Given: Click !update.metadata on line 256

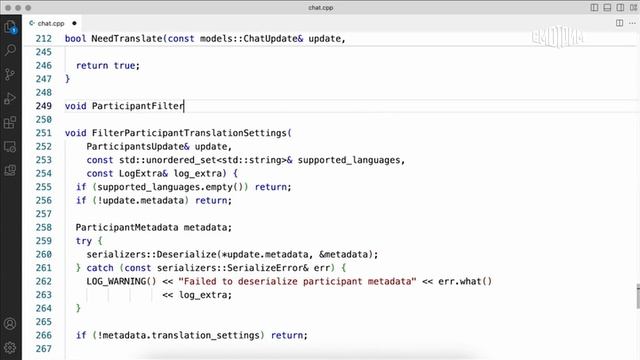Looking at the screenshot, I should click(x=141, y=200).
